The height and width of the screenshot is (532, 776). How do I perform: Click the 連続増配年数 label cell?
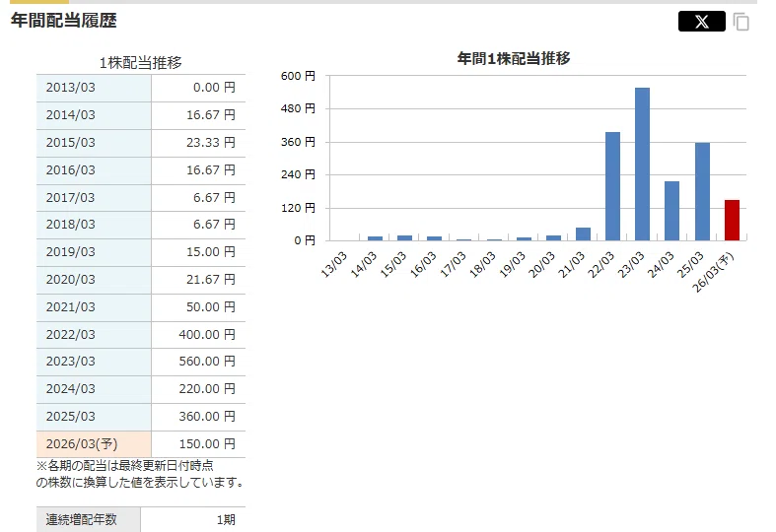89,519
